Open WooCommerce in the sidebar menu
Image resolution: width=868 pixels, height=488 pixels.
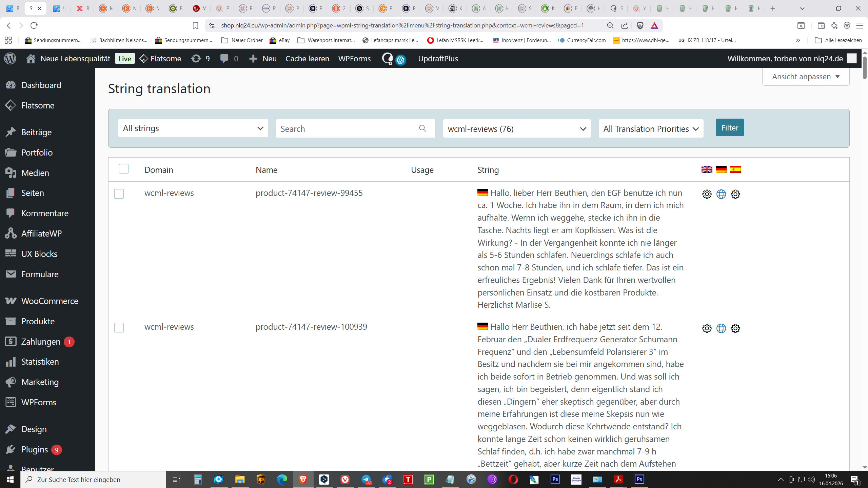50,301
